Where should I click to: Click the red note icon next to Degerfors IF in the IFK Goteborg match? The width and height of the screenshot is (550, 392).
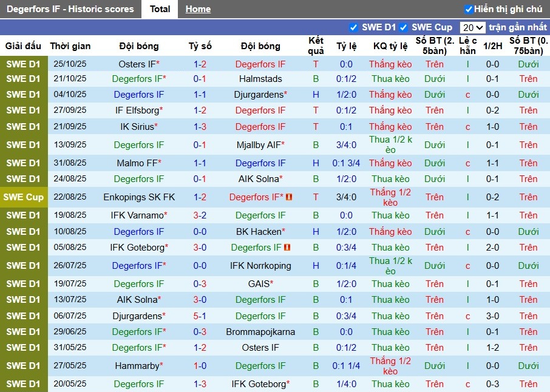click(287, 247)
